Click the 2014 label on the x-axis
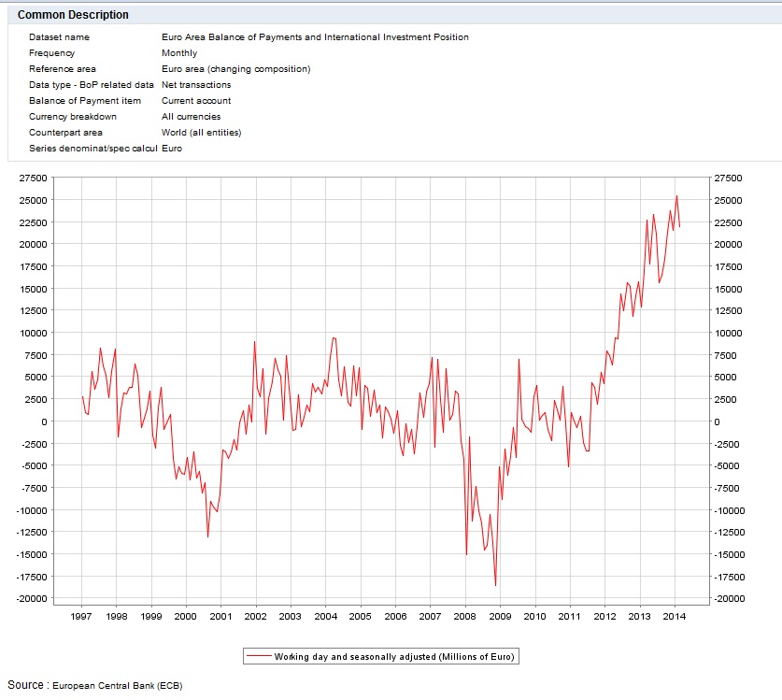This screenshot has width=782, height=700. (675, 617)
